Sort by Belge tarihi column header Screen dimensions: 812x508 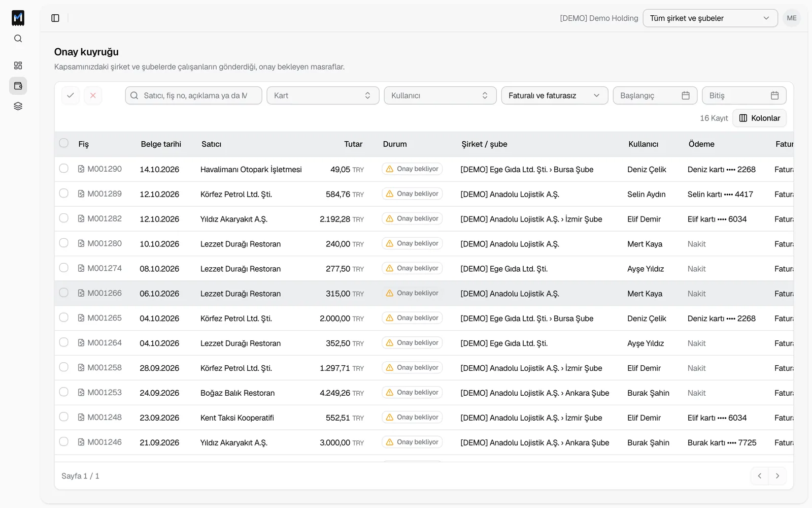tap(161, 144)
